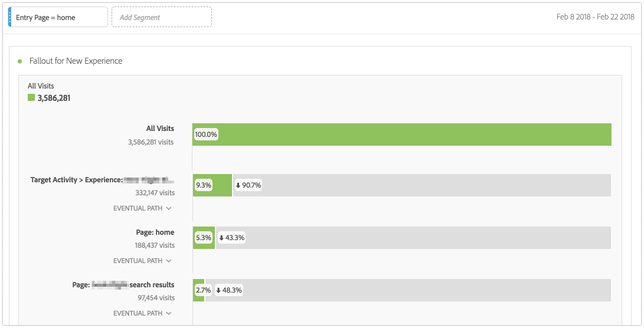
Task: Open Eventual Path dropdown under Target Activity
Action: click(x=142, y=208)
